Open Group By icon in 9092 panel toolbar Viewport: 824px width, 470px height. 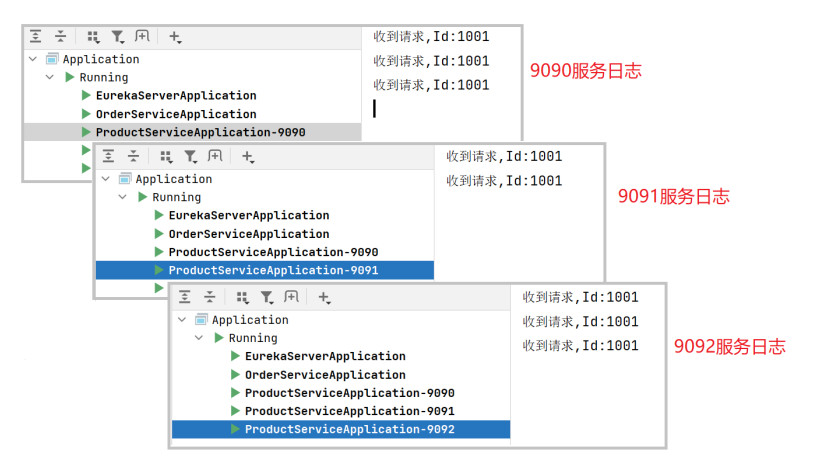coord(242,297)
